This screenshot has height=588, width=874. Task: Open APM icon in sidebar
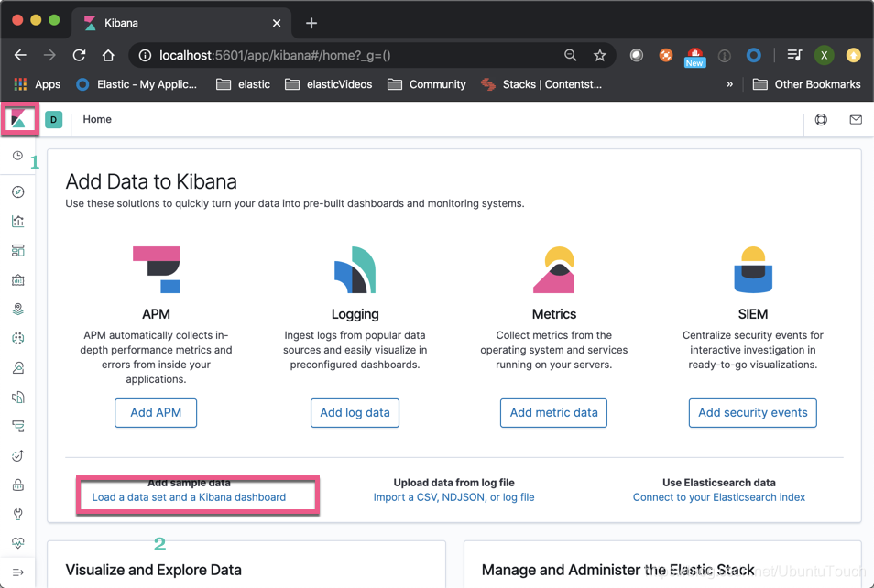pyautogui.click(x=17, y=427)
